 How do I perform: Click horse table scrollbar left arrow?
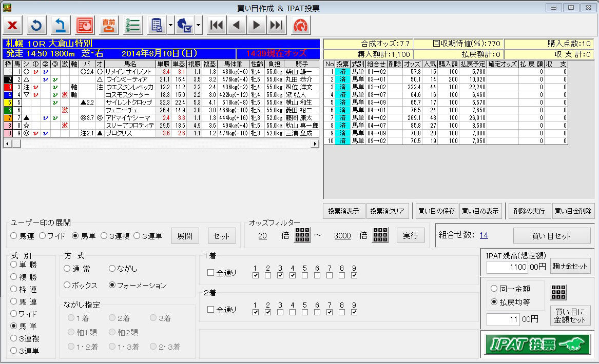[x=7, y=144]
